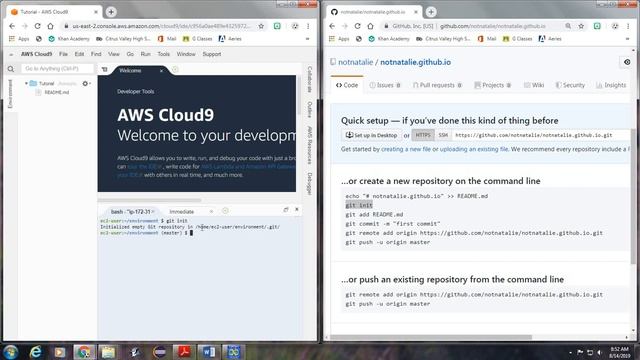Launch Internet Explorer from taskbar
The image size is (640, 360).
36,352
